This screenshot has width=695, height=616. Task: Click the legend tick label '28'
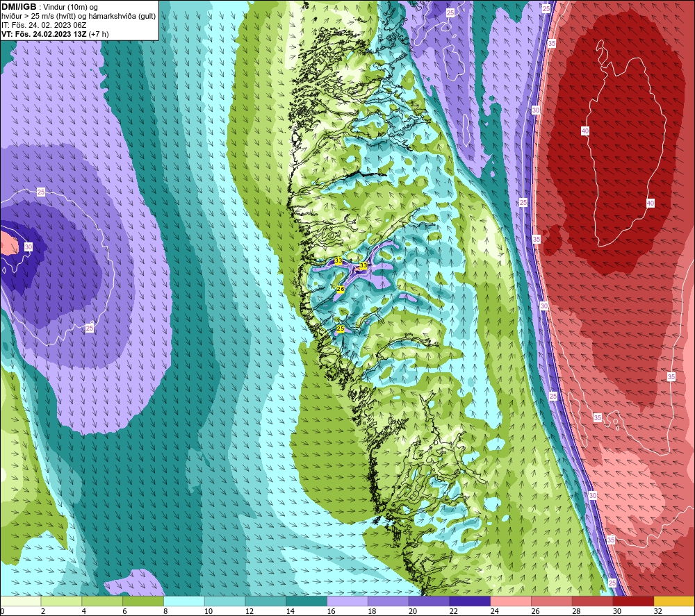[x=576, y=611]
